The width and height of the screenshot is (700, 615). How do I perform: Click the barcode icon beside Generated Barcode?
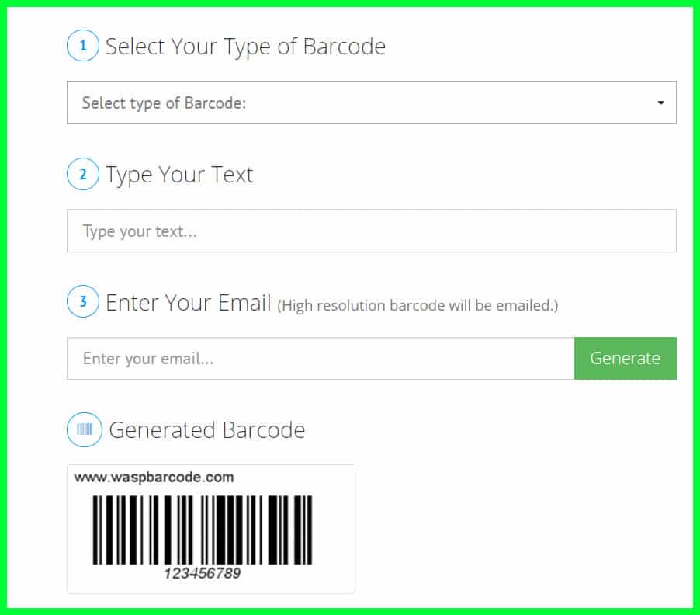pos(85,429)
